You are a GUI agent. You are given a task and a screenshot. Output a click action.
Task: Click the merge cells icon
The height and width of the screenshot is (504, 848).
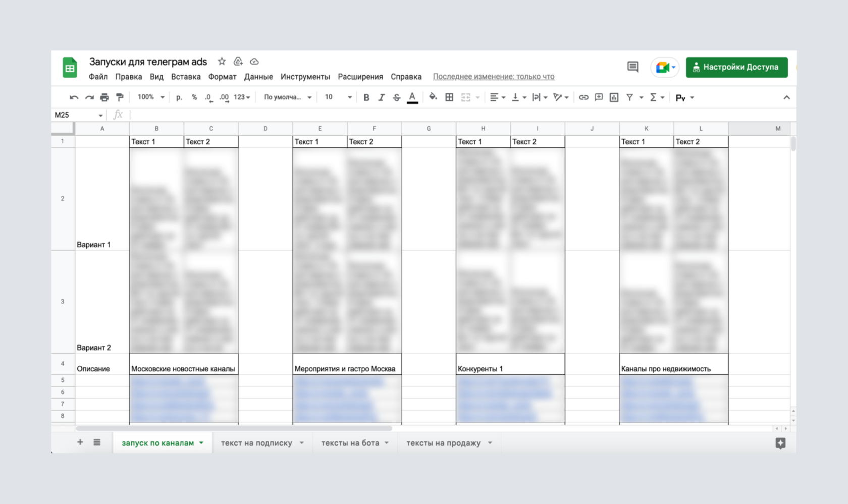point(465,97)
